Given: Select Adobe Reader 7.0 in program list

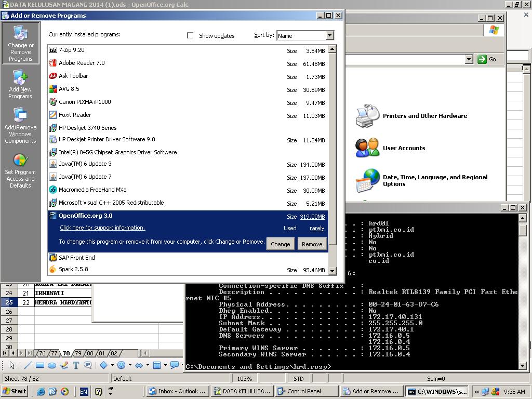Looking at the screenshot, I should point(82,63).
